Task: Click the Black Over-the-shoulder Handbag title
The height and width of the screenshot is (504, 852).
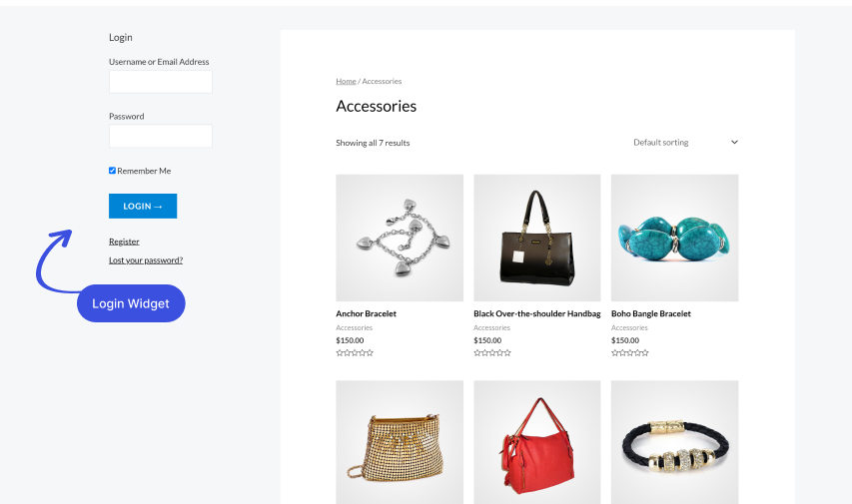Action: pos(536,314)
